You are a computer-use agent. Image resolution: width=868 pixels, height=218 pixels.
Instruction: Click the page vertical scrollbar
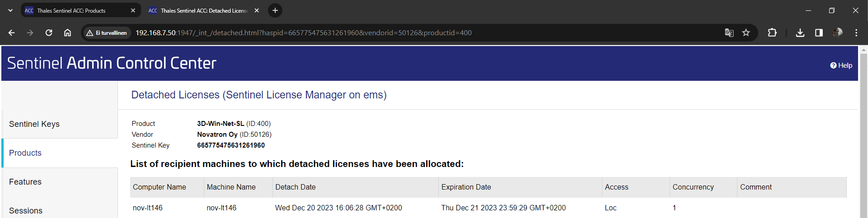click(x=863, y=135)
